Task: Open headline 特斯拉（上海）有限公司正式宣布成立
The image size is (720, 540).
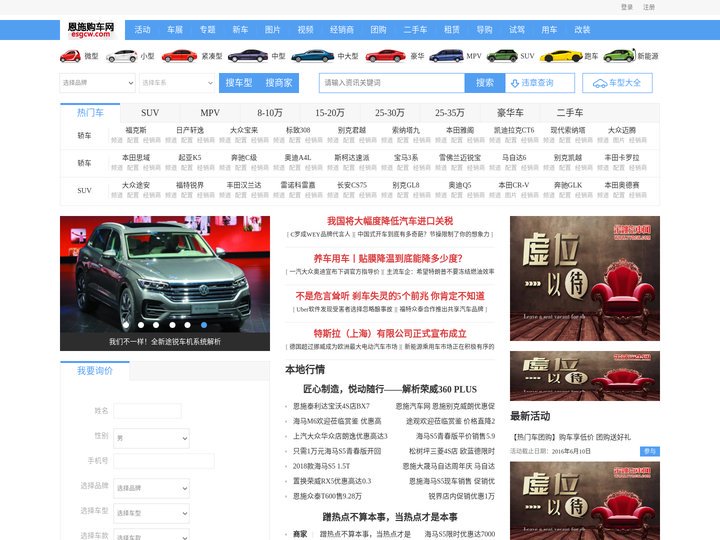Action: (390, 333)
